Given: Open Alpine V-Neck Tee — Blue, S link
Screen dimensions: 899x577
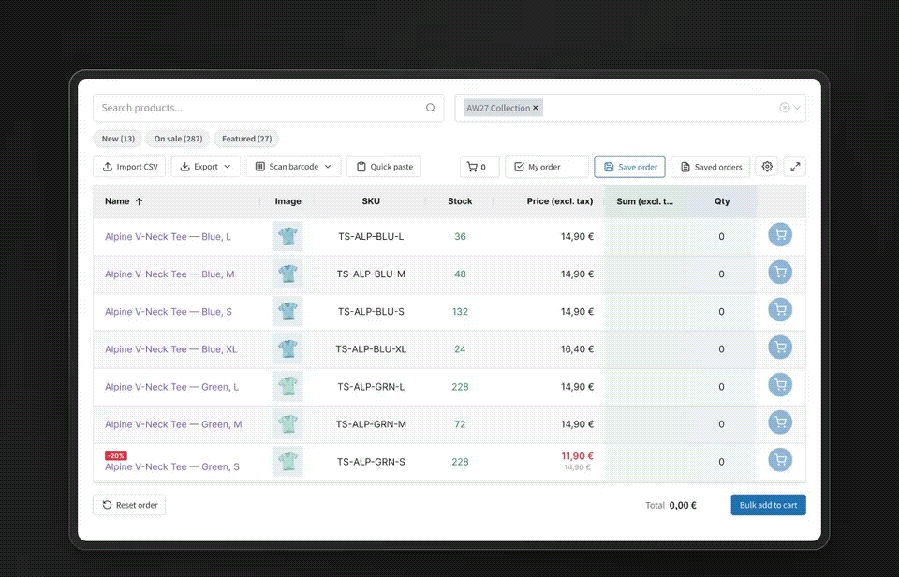Looking at the screenshot, I should [x=169, y=311].
